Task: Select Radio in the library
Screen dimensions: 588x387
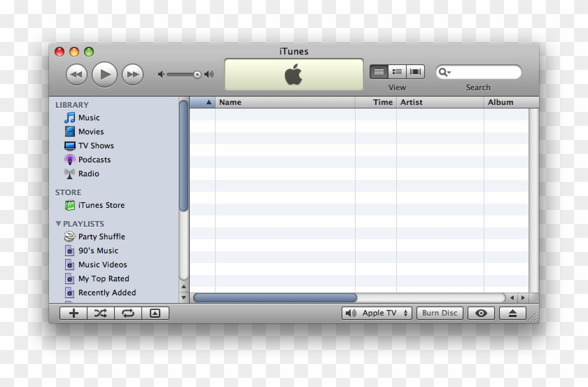Action: click(113, 174)
